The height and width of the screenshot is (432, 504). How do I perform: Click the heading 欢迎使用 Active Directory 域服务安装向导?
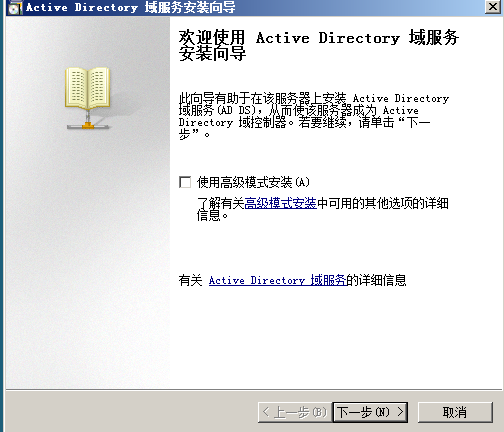click(x=319, y=45)
